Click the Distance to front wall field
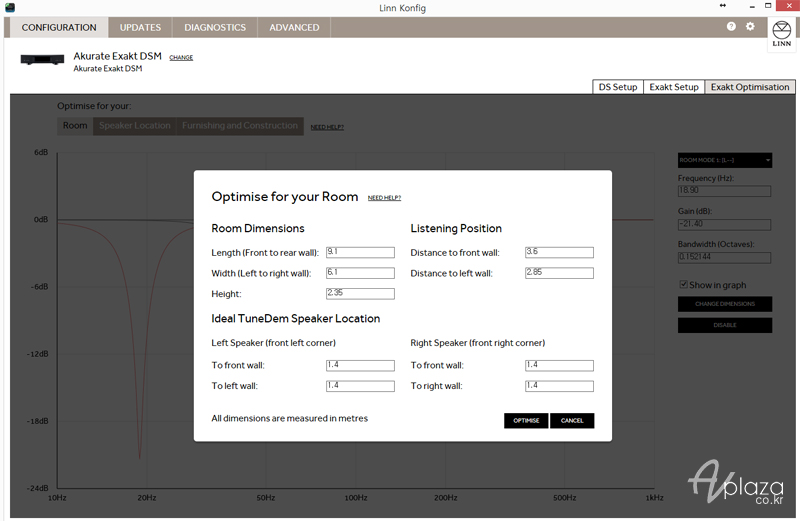800x521 pixels. (x=559, y=252)
